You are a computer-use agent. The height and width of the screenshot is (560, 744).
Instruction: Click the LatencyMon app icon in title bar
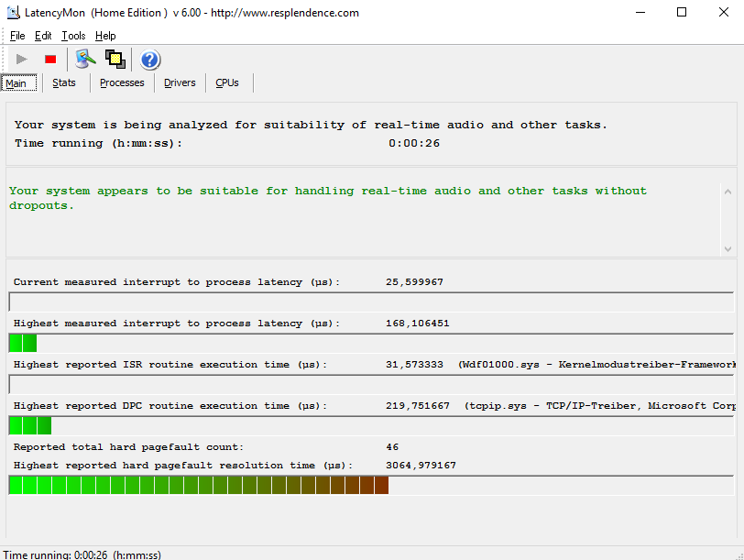point(13,13)
